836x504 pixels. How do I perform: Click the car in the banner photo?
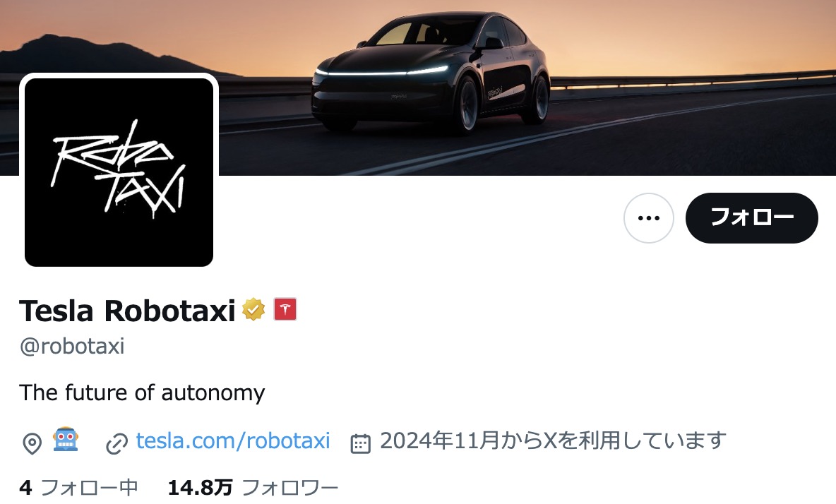pos(431,72)
